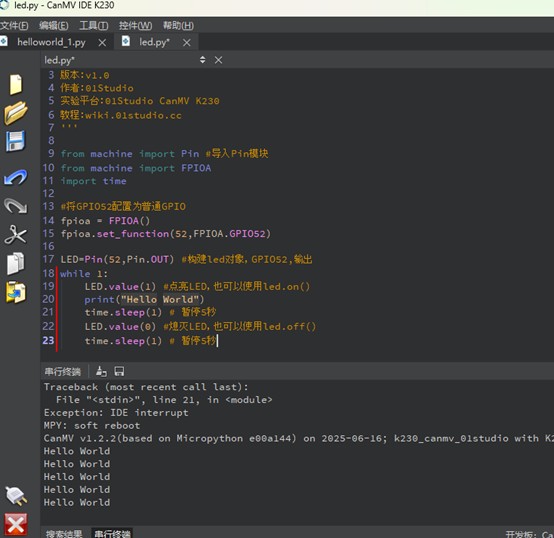Open the 控件(W) menu

click(x=135, y=25)
